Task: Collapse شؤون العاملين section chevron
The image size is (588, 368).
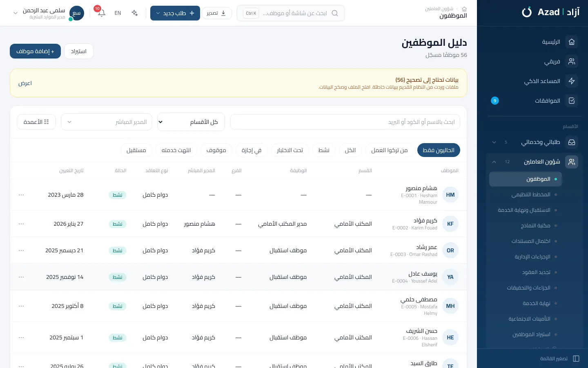Action: (x=494, y=162)
